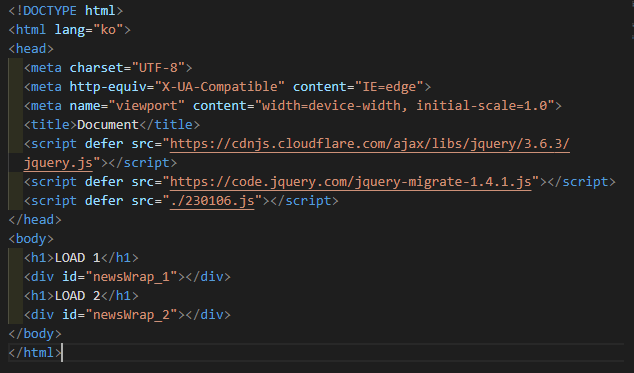
Task: Open the cdnjs cloudflare jquery 3.6.3 URL
Action: coord(370,144)
